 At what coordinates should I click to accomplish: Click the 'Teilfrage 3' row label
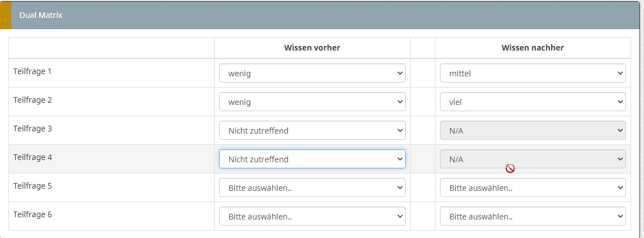[x=33, y=129]
